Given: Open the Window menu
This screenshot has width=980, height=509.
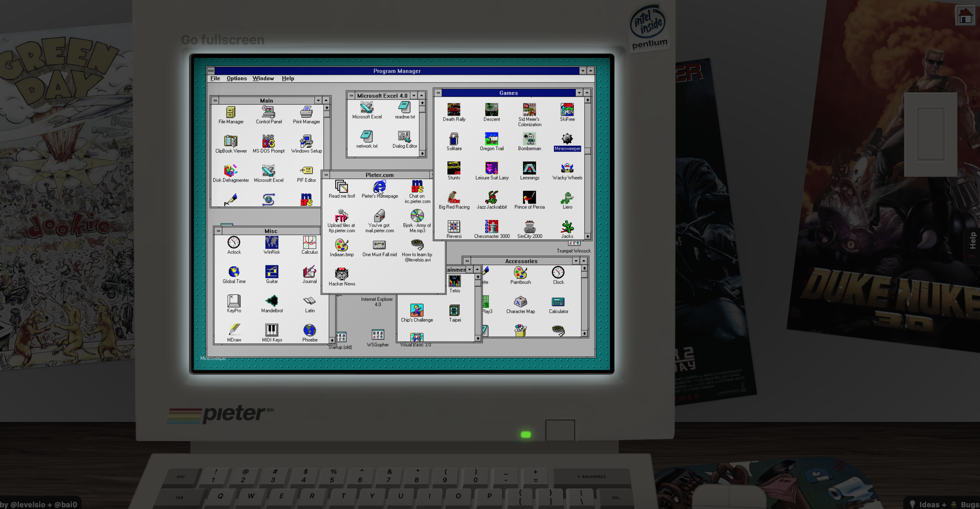Looking at the screenshot, I should (263, 78).
